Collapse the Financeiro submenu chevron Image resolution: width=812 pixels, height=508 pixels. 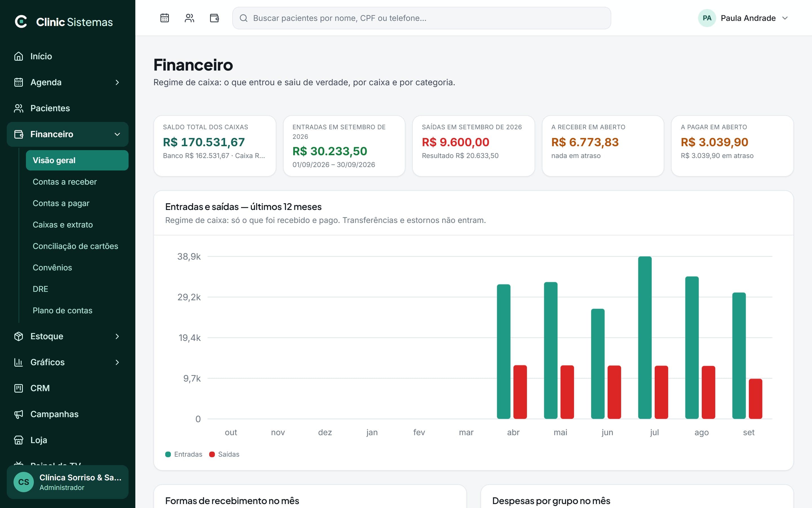(117, 134)
